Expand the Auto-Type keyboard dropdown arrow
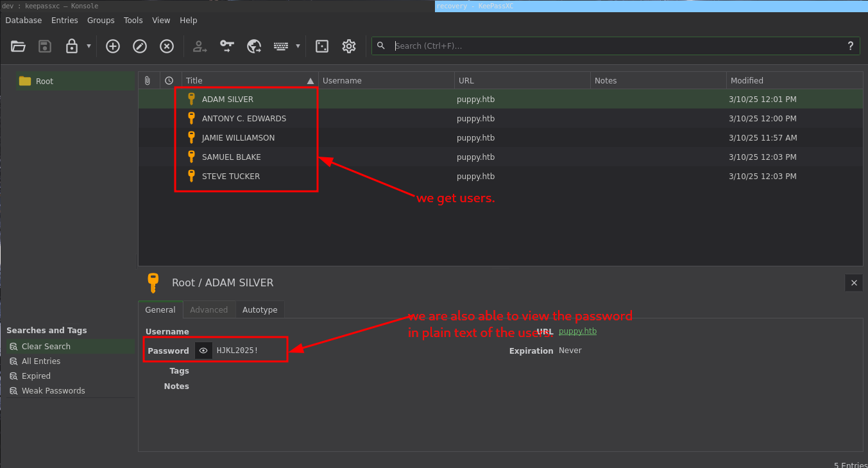The image size is (868, 468). tap(298, 46)
